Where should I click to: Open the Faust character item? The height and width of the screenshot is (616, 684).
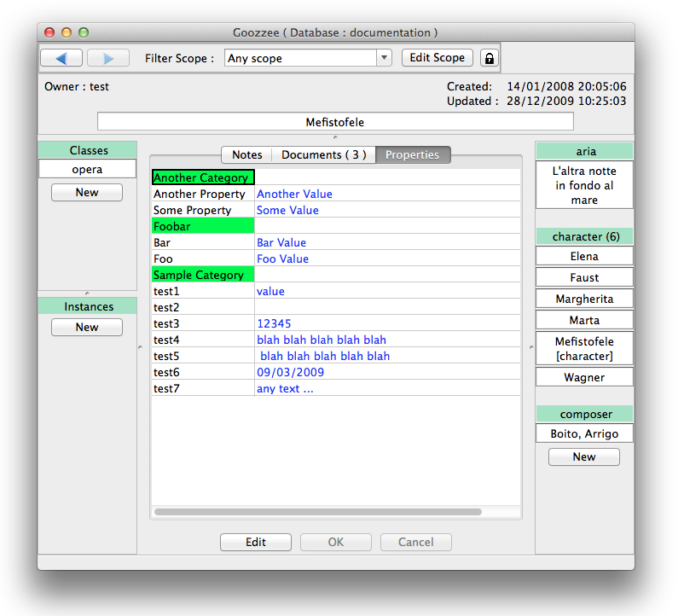tap(584, 277)
